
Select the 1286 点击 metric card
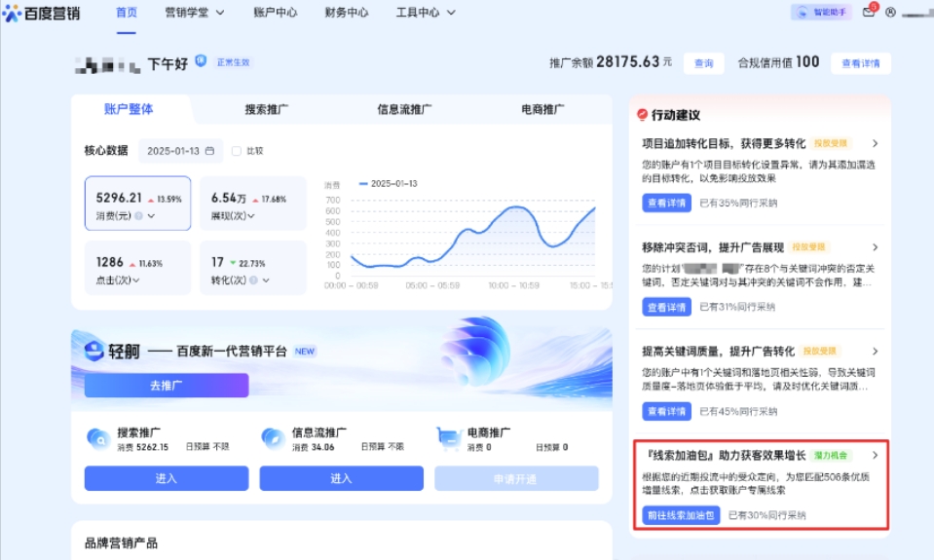click(x=137, y=268)
